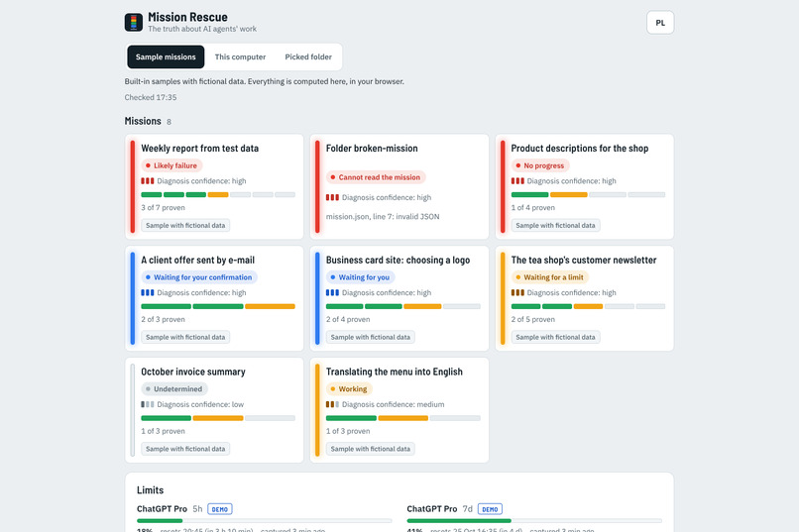Viewport: 799px width, 532px height.
Task: Click confidence bars icon on Translating the menu card
Action: 332,404
